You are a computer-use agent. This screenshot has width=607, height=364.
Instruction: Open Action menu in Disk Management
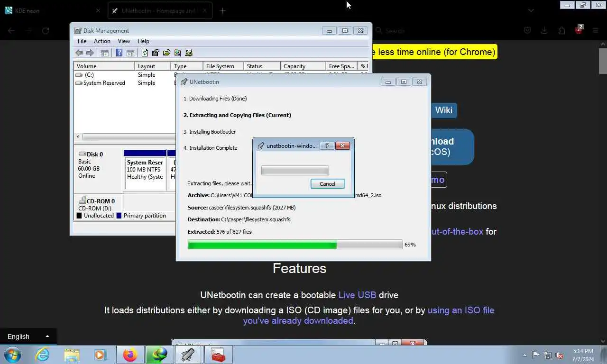102,41
